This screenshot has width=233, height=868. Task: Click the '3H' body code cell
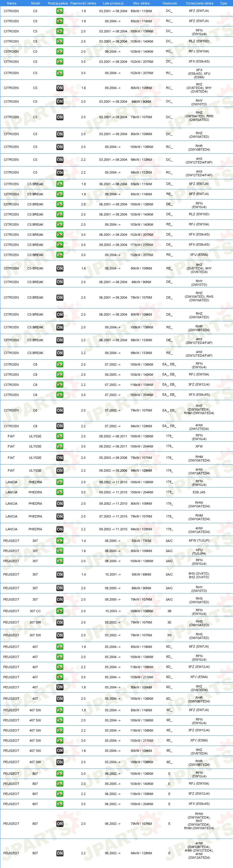click(x=169, y=635)
